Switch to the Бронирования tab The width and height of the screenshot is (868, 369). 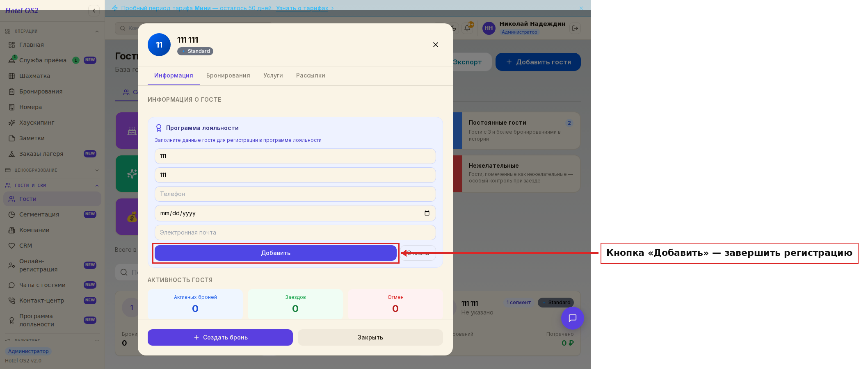pyautogui.click(x=228, y=75)
